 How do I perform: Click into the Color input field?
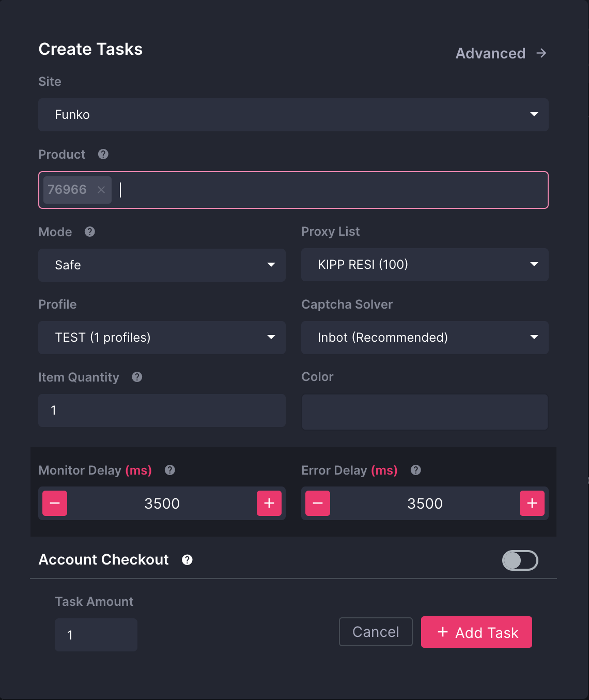click(x=424, y=412)
